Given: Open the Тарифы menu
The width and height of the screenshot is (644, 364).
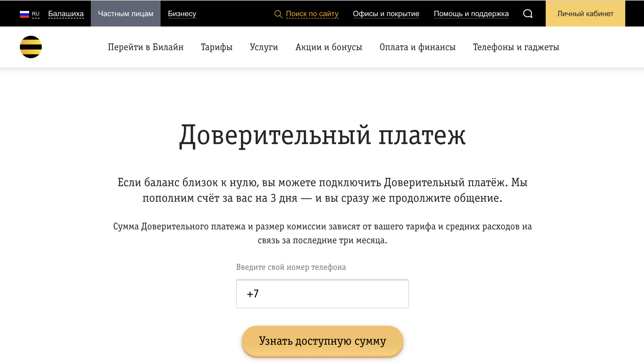Looking at the screenshot, I should click(216, 47).
